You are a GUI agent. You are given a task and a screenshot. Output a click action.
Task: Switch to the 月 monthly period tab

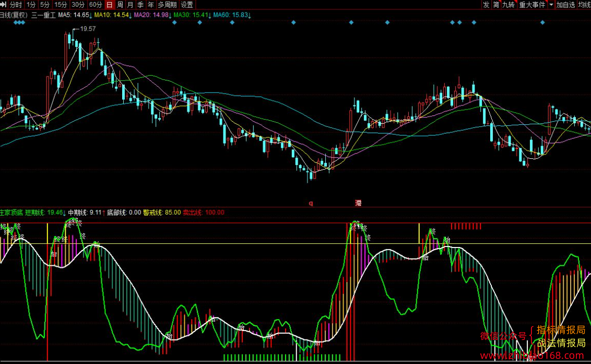tap(131, 5)
